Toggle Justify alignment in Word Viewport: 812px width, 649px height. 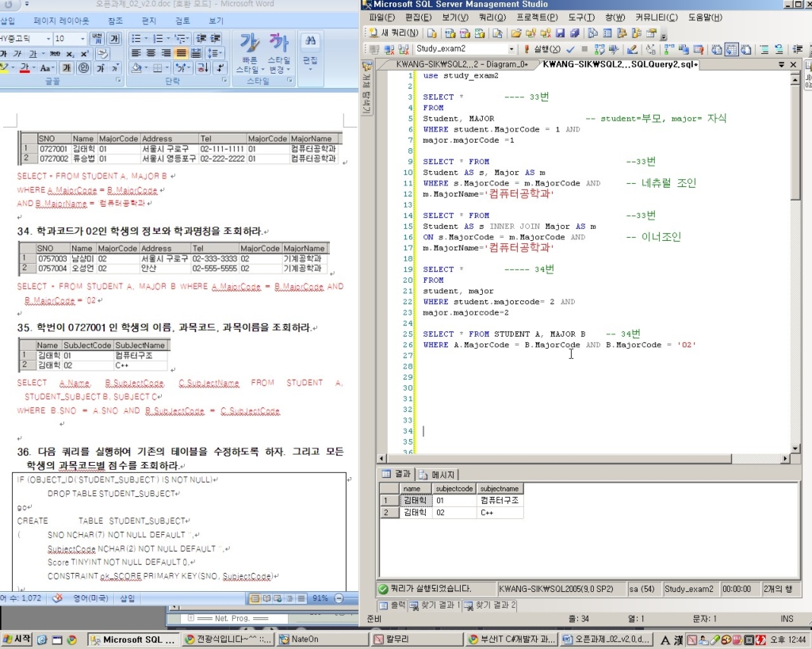181,53
